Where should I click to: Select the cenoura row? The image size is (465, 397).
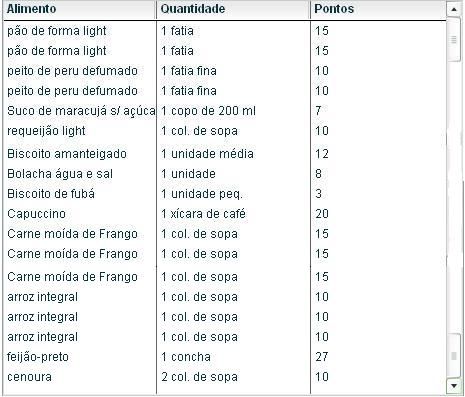[224, 377]
